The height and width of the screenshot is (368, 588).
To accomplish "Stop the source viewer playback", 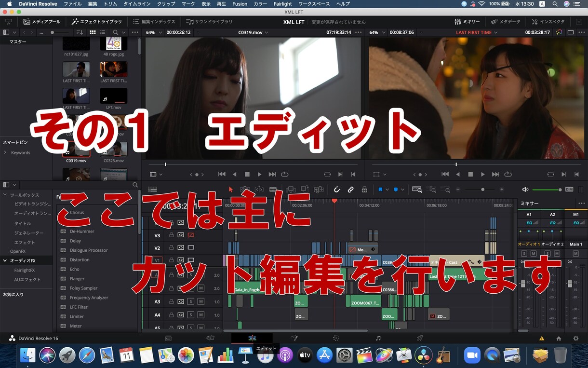I will tap(247, 174).
